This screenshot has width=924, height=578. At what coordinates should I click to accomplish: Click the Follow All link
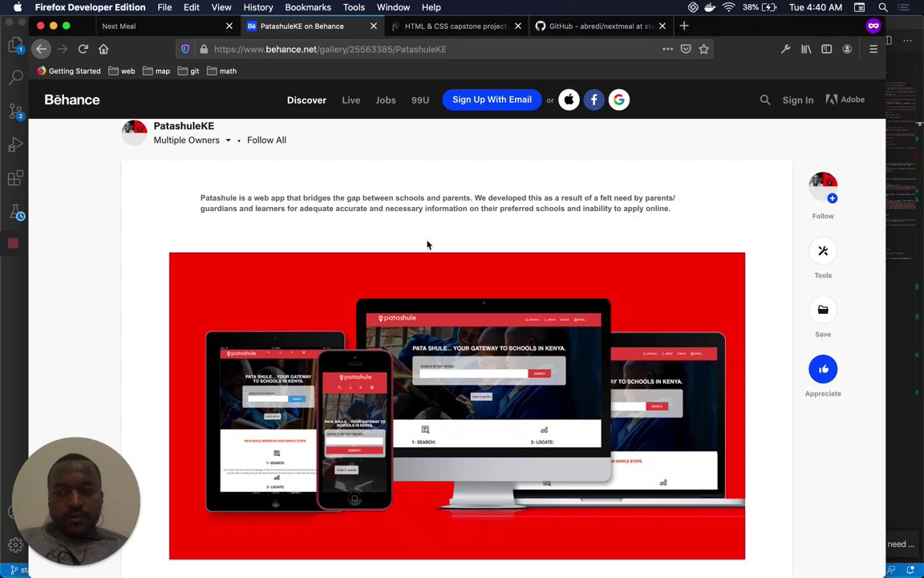point(266,140)
